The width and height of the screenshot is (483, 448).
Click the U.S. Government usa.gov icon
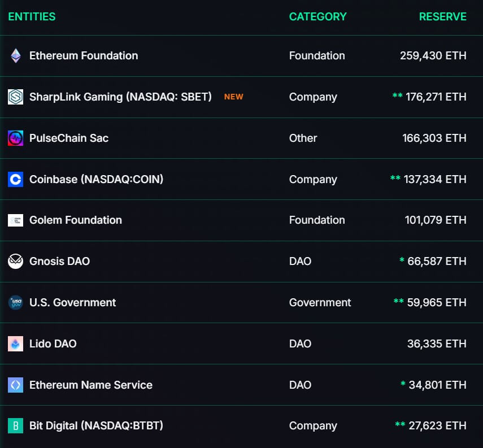point(15,303)
